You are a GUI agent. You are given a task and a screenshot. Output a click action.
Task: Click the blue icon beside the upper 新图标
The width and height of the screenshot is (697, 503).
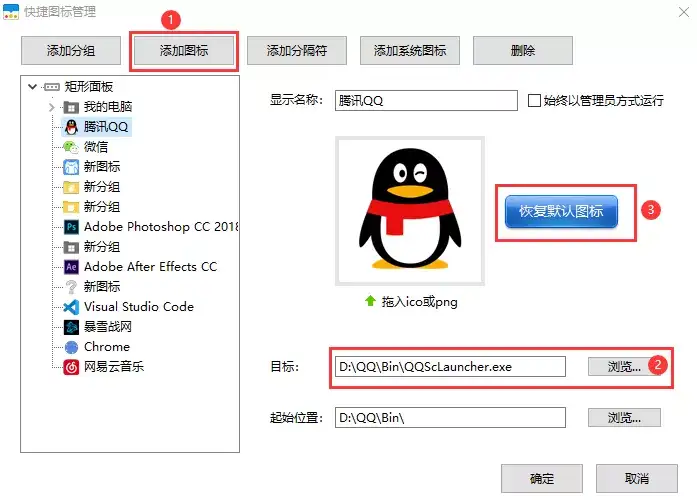pyautogui.click(x=71, y=167)
